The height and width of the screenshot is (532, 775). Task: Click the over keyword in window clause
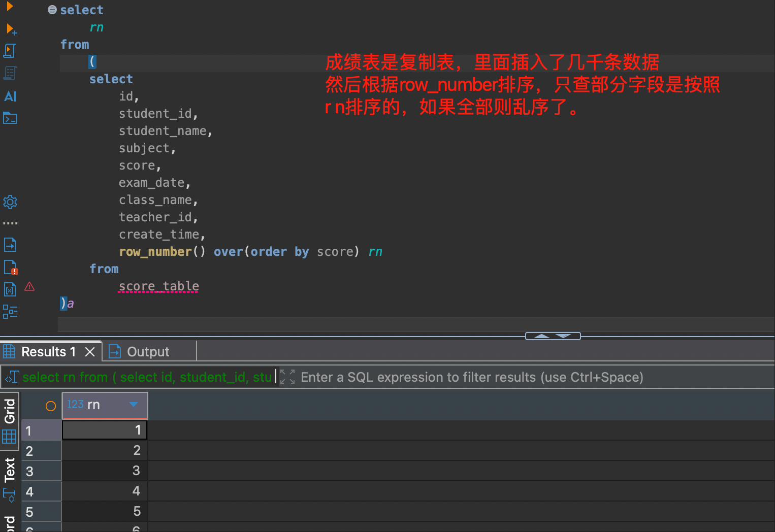pos(229,252)
